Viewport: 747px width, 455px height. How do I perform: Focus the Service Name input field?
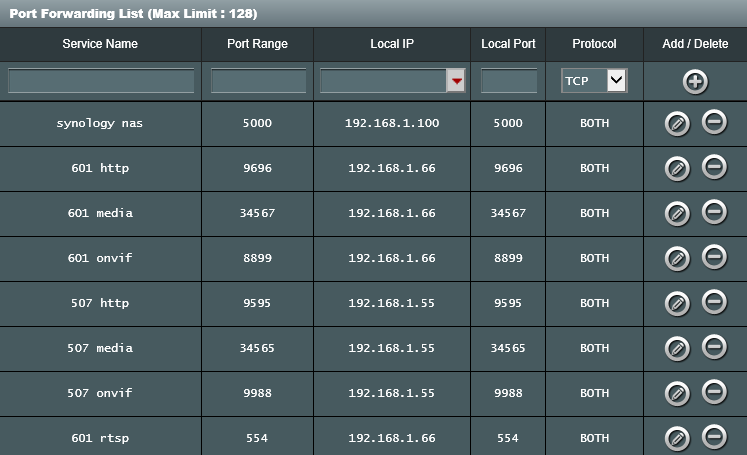pyautogui.click(x=101, y=81)
